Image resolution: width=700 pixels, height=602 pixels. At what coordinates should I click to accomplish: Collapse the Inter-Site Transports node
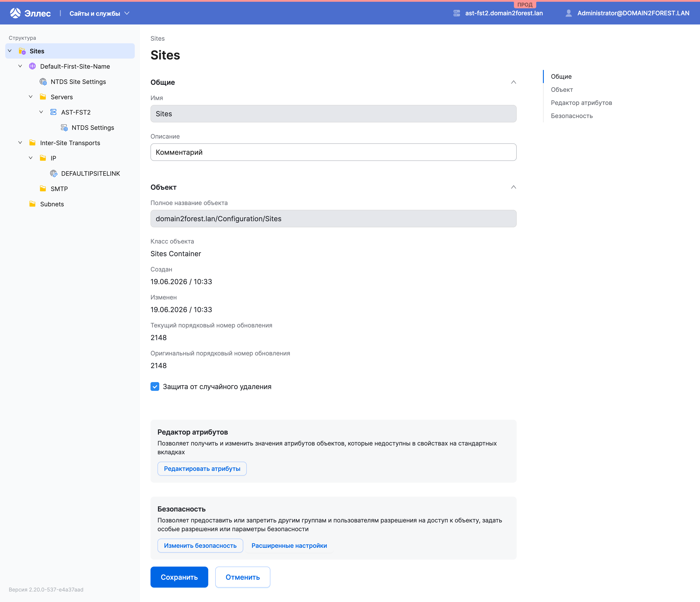(20, 143)
